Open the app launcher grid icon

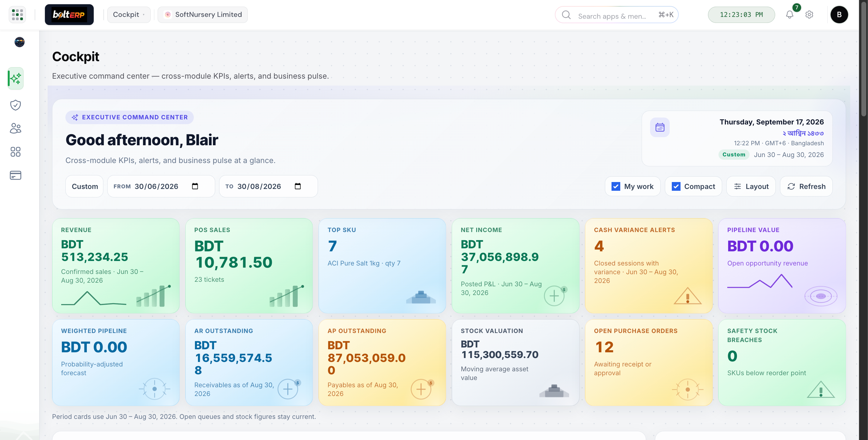(17, 14)
